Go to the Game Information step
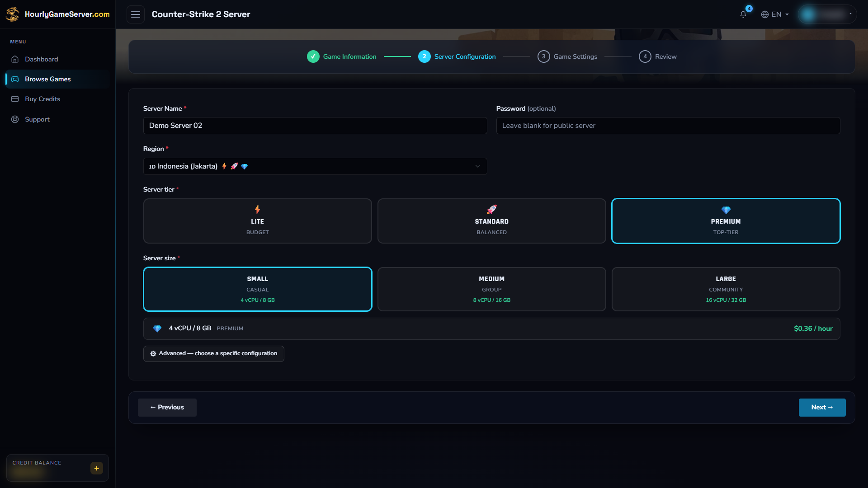 [342, 56]
